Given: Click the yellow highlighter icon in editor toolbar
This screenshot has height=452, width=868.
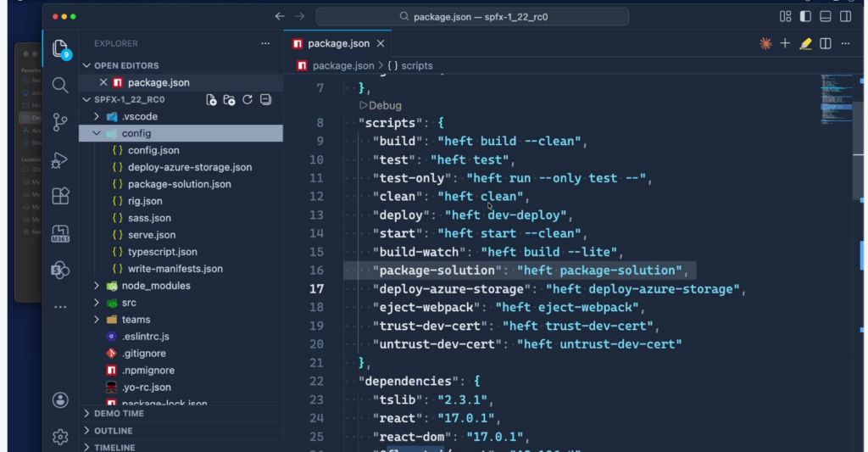Looking at the screenshot, I should point(805,43).
